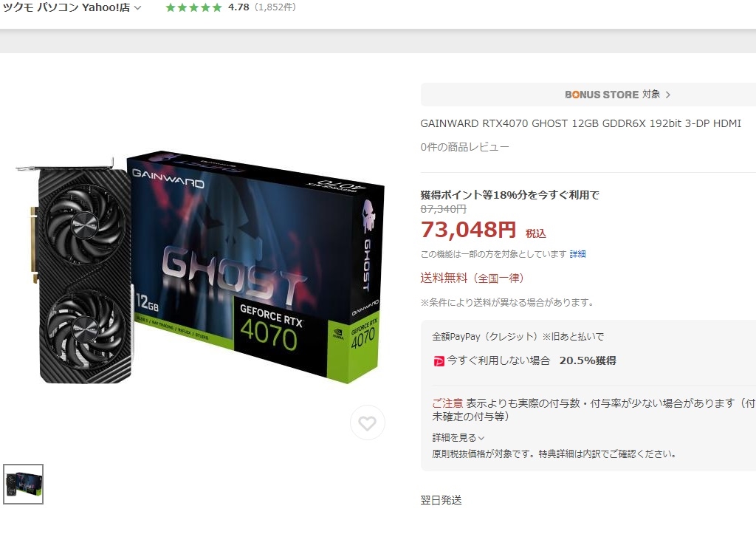This screenshot has width=756, height=537.
Task: Click the BONUS STORE arrow chevron
Action: (x=667, y=95)
